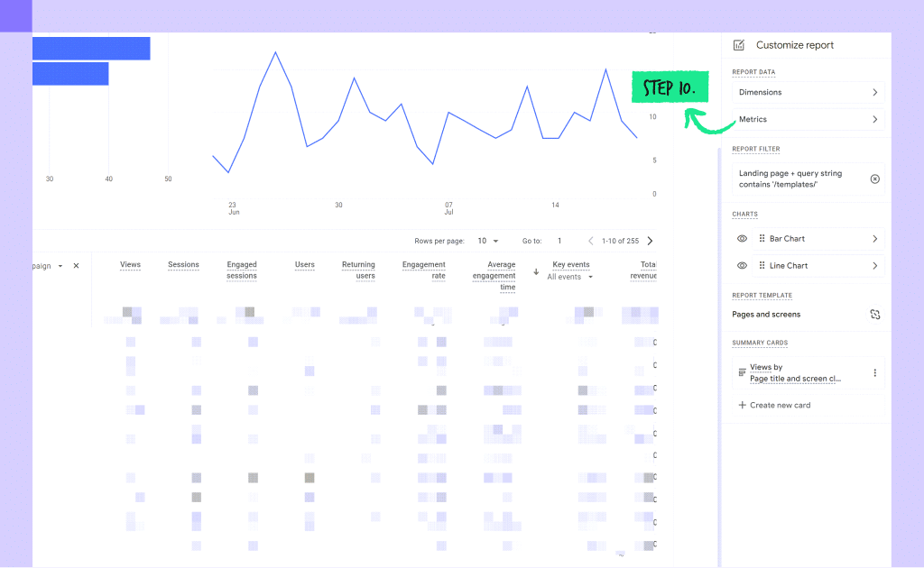Toggle visibility of the Line Chart
This screenshot has height=568, width=924.
tap(742, 265)
